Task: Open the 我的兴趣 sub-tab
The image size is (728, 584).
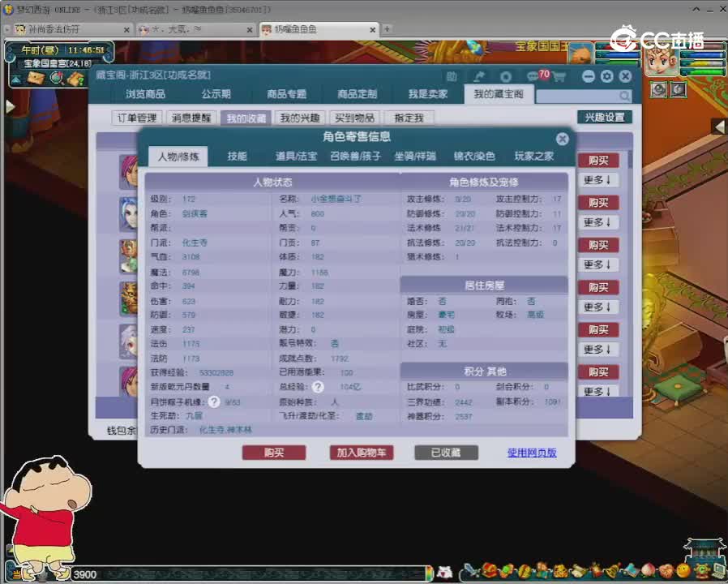Action: tap(300, 118)
